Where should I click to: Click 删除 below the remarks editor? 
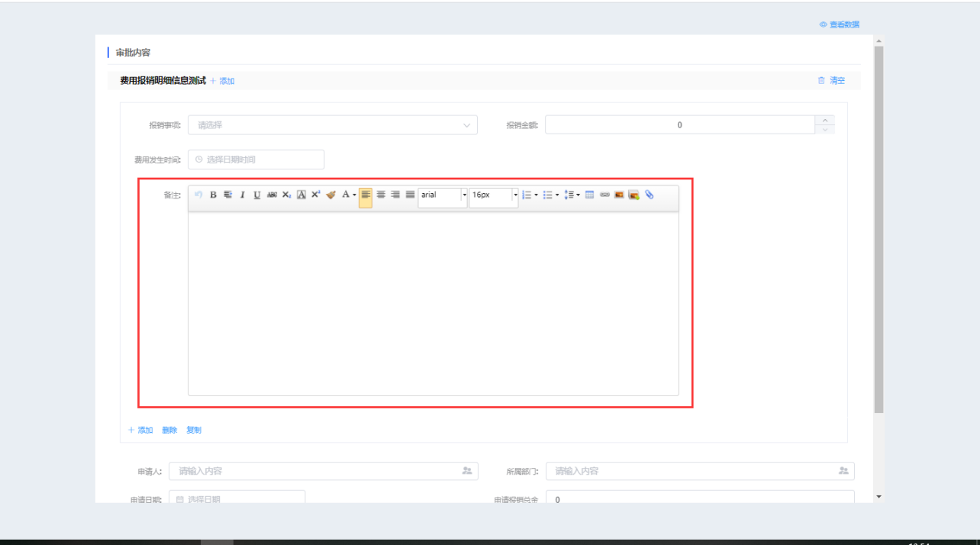pos(169,431)
